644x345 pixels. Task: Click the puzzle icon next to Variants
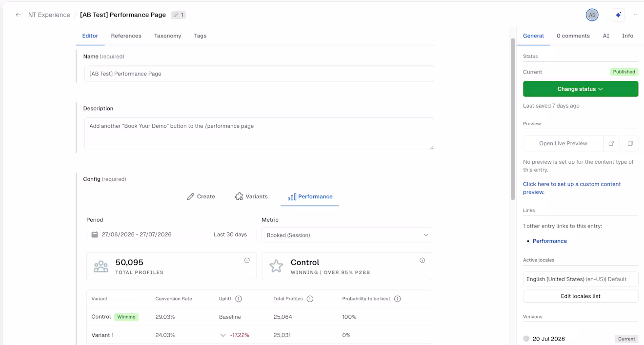[x=239, y=196]
